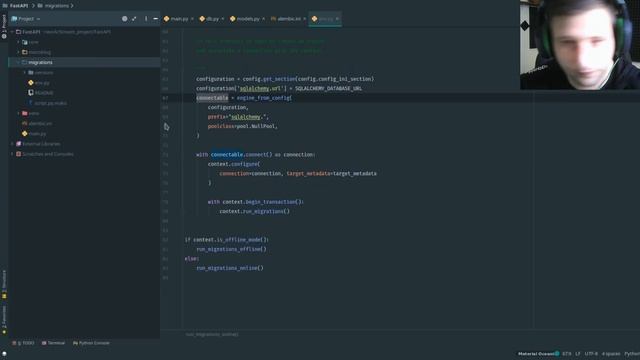
Task: Open Project panel options (vertical dots)
Action: click(x=146, y=19)
